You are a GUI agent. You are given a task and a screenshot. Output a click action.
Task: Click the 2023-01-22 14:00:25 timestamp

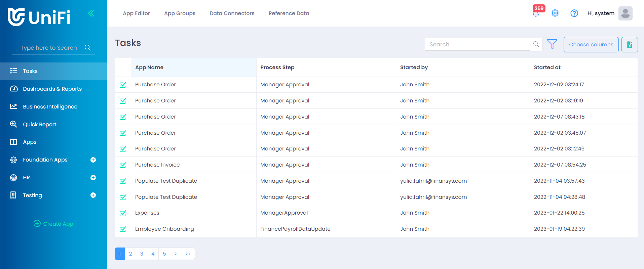pyautogui.click(x=559, y=213)
